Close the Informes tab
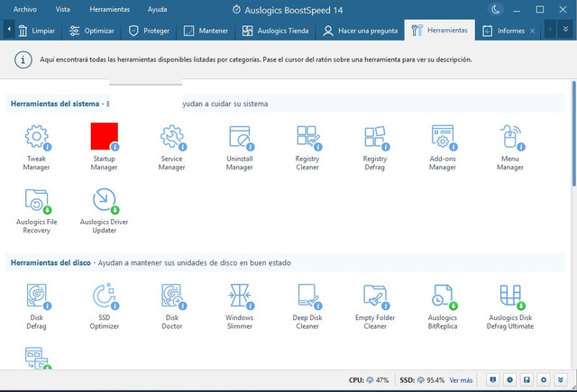This screenshot has height=392, width=577. coord(533,32)
